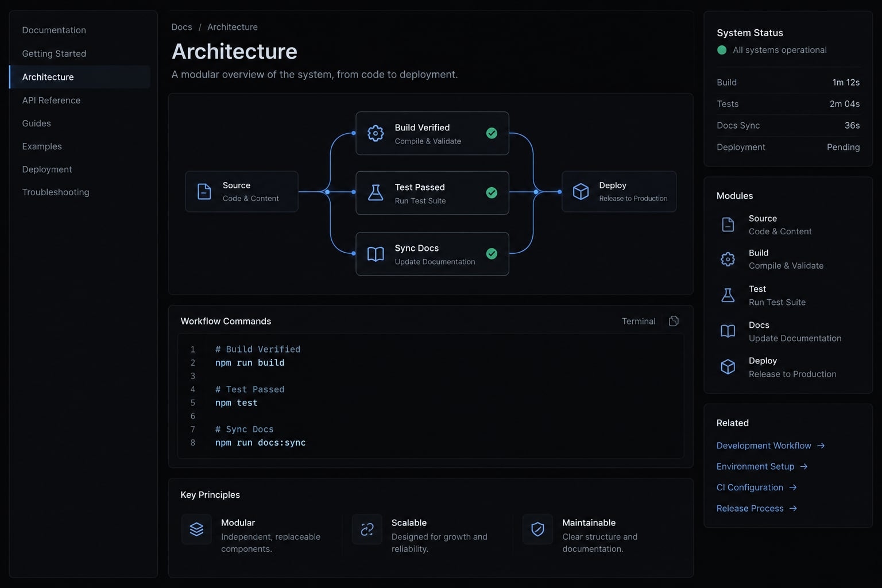Screen dimensions: 882x588
Task: Click the cube icon on Deploy node
Action: point(581,191)
